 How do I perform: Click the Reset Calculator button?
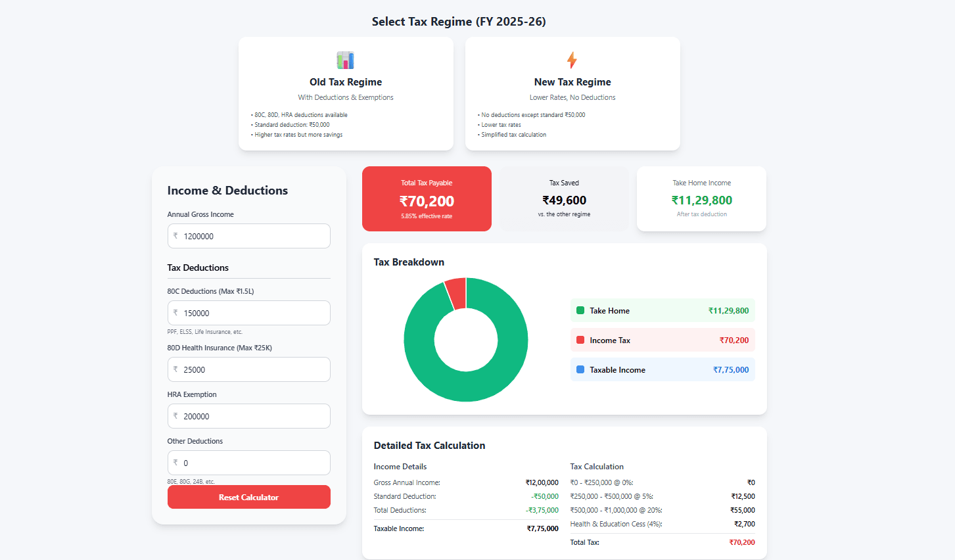click(248, 497)
